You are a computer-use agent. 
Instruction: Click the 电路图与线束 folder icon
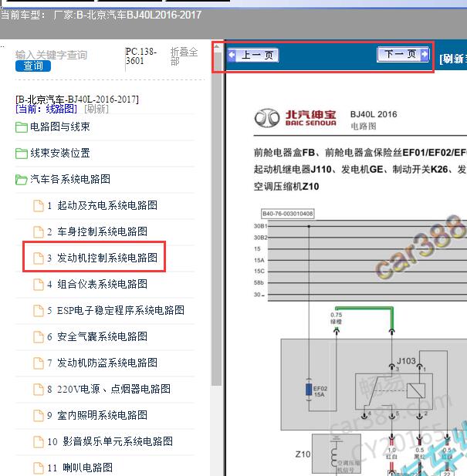point(22,127)
